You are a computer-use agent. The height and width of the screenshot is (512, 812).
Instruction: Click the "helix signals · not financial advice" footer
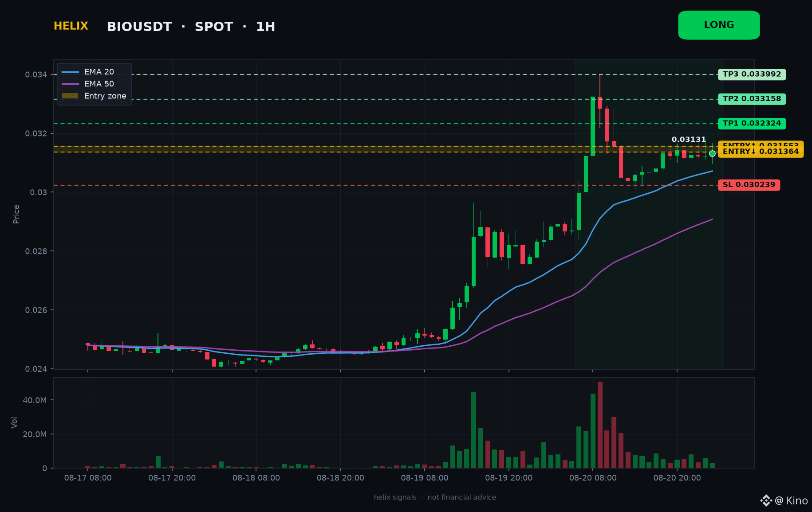[x=435, y=497]
